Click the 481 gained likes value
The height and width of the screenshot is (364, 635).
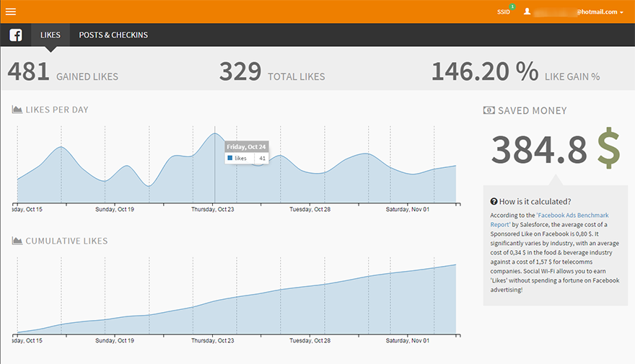coord(28,71)
